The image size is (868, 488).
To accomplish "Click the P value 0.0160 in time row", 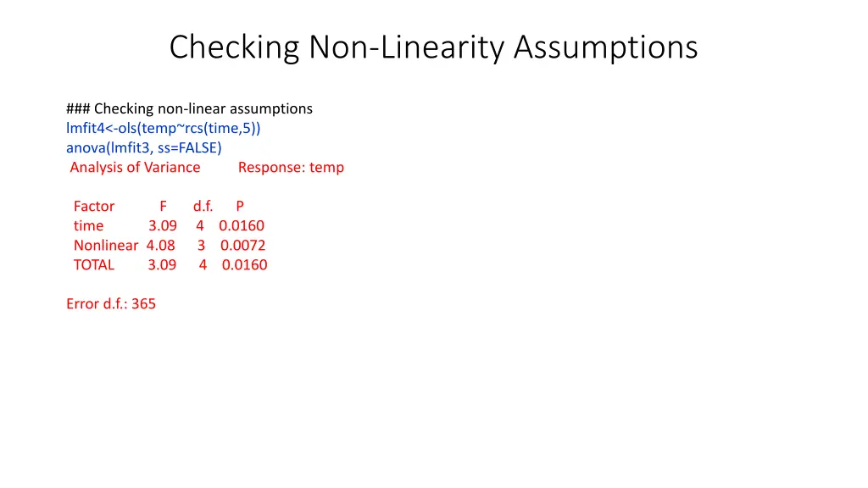I will (x=242, y=225).
